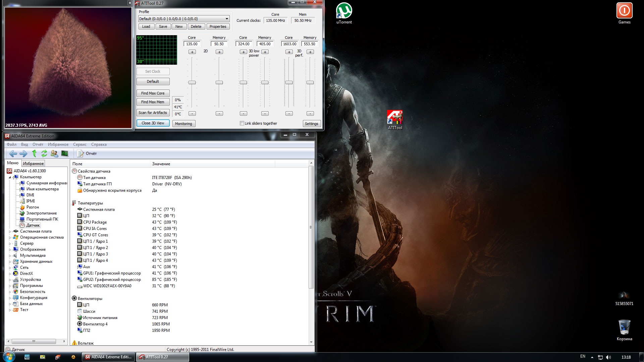This screenshot has height=362, width=644.
Task: Click the green monitor icon in AIDA64 toolbar
Action: click(x=65, y=154)
